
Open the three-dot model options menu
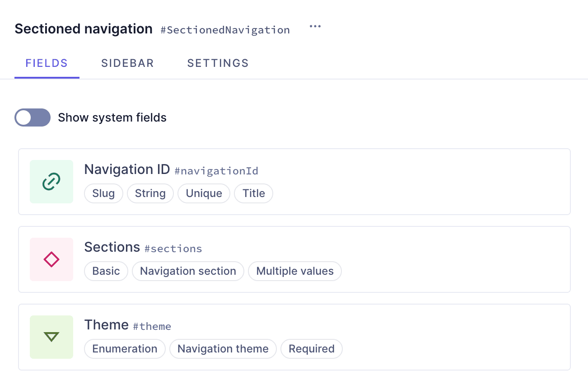click(315, 26)
